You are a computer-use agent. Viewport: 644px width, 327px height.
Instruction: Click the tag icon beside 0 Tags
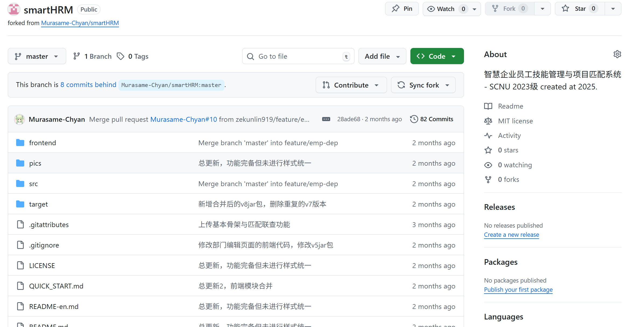(x=120, y=56)
